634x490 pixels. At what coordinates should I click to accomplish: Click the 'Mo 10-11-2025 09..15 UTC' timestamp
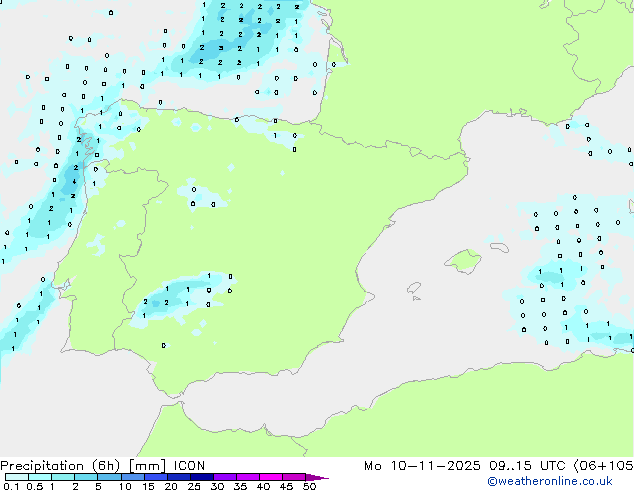click(464, 466)
